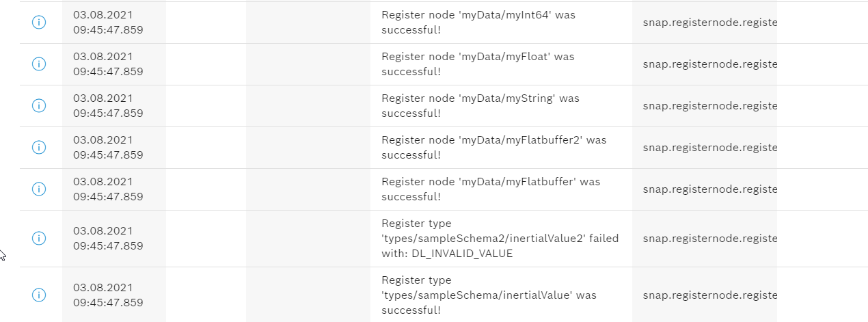Screen dimensions: 868x322
Task: Select snap.registernode unit cell in 'myData/myFlatbuffer2' row
Action: pyautogui.click(x=709, y=147)
